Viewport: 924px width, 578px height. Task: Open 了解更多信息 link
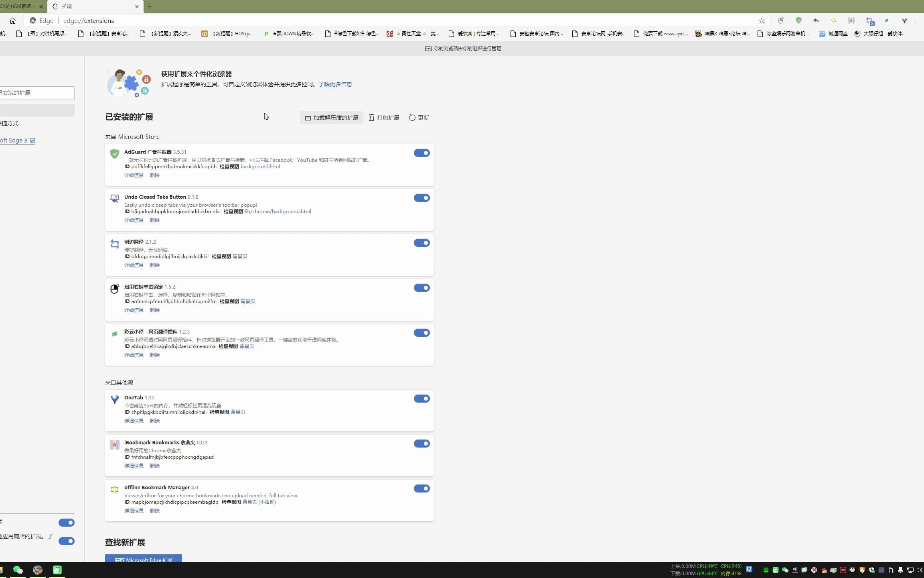(335, 84)
